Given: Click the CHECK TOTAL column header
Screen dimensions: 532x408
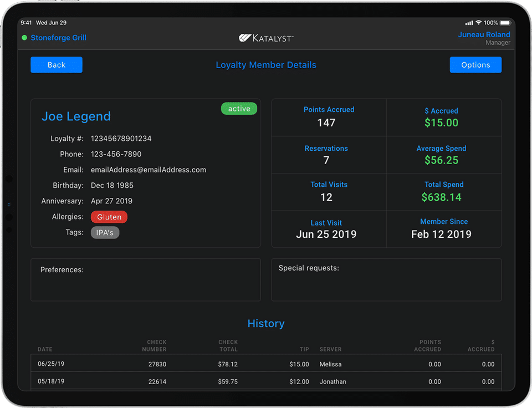Looking at the screenshot, I should 228,345.
